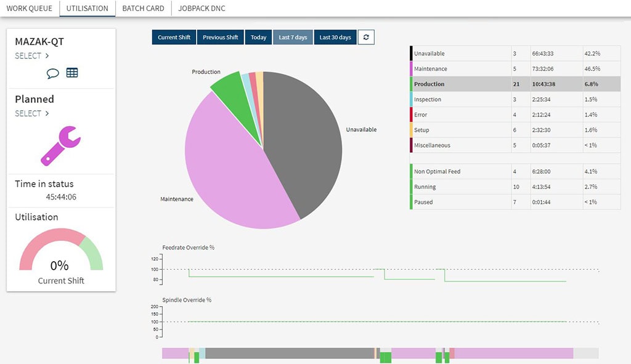This screenshot has height=364, width=631.
Task: Select the Current Shift time range
Action: tap(174, 38)
